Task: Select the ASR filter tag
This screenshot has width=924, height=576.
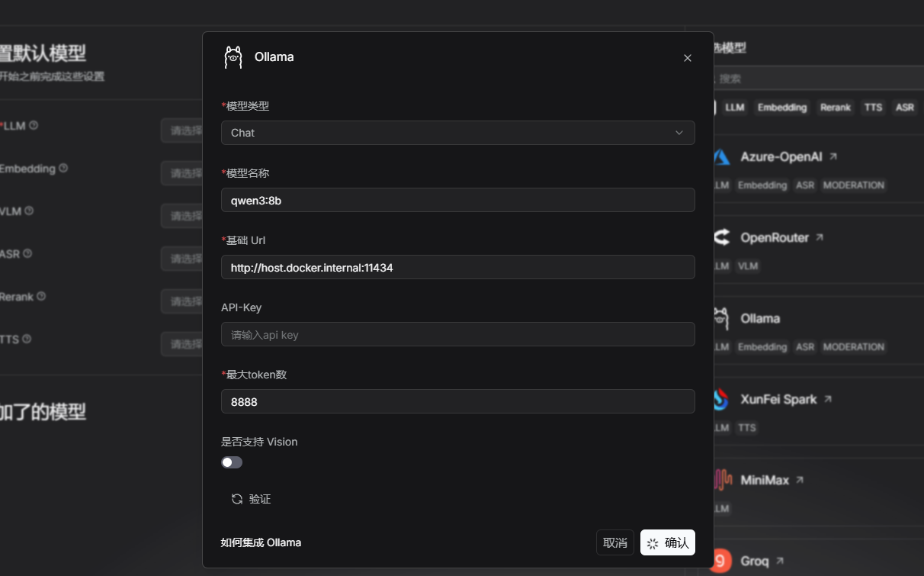Action: tap(905, 108)
